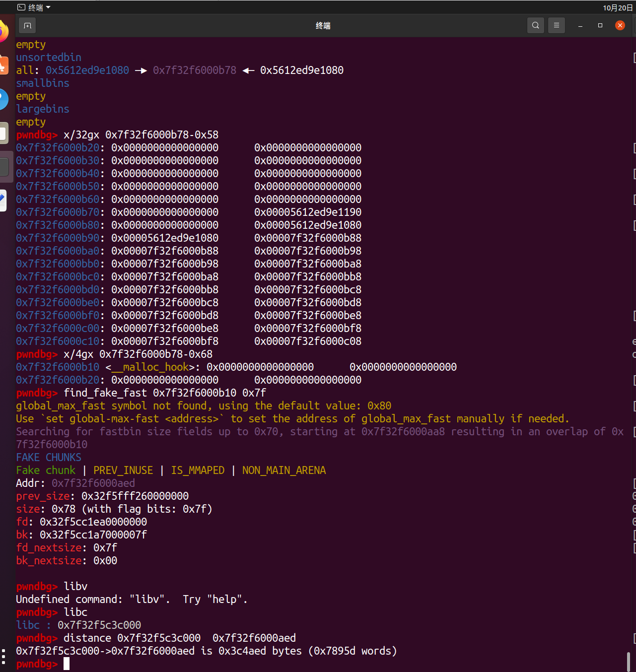Click the 'Undefined command: "libv"' error line
Image resolution: width=636 pixels, height=672 pixels.
[x=132, y=599]
